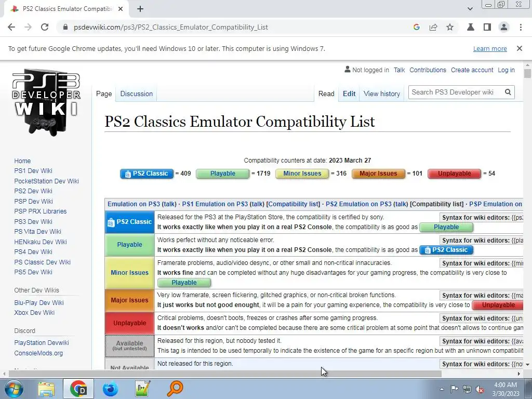Click the blue PS2 Classic counter badge
Viewport: 532px width, 399px height.
[147, 174]
